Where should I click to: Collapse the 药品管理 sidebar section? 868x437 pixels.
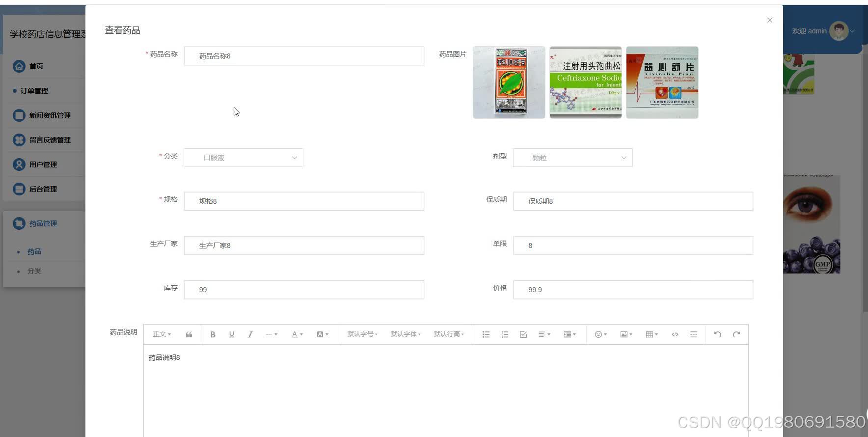tap(43, 223)
